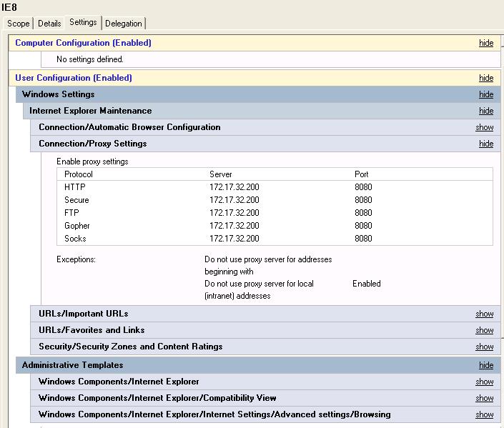Select the Secure protocol cell
Image resolution: width=504 pixels, height=428 pixels.
(76, 200)
